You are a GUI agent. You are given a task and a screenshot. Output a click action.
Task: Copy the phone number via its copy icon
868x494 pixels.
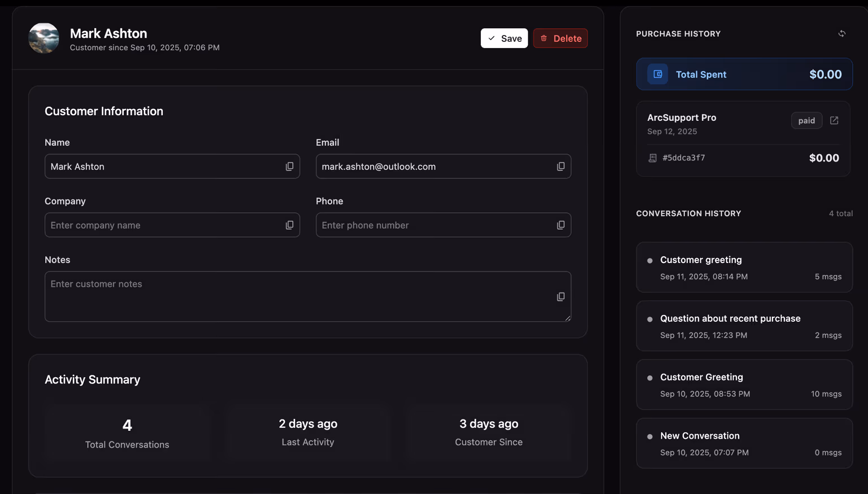pyautogui.click(x=561, y=225)
